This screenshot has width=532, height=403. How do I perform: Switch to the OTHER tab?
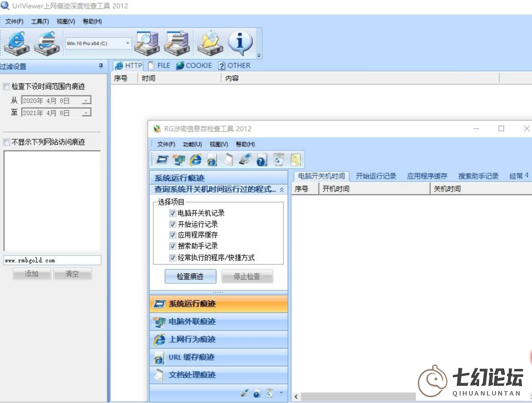tap(234, 65)
